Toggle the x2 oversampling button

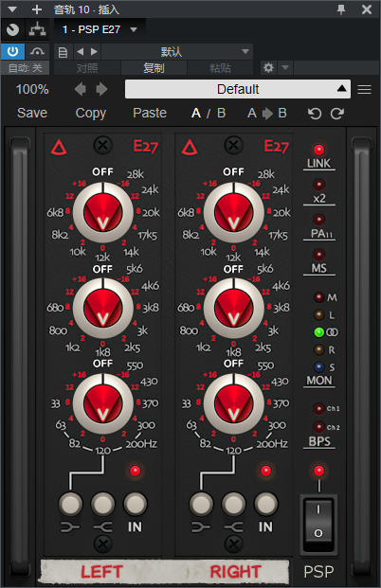click(318, 185)
